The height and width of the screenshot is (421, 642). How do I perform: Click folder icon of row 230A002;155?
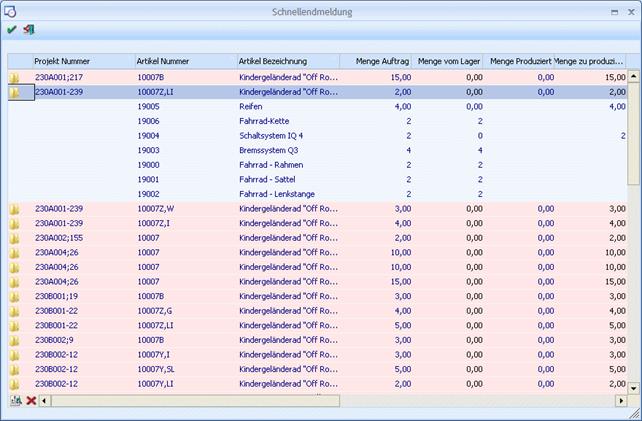pos(15,238)
